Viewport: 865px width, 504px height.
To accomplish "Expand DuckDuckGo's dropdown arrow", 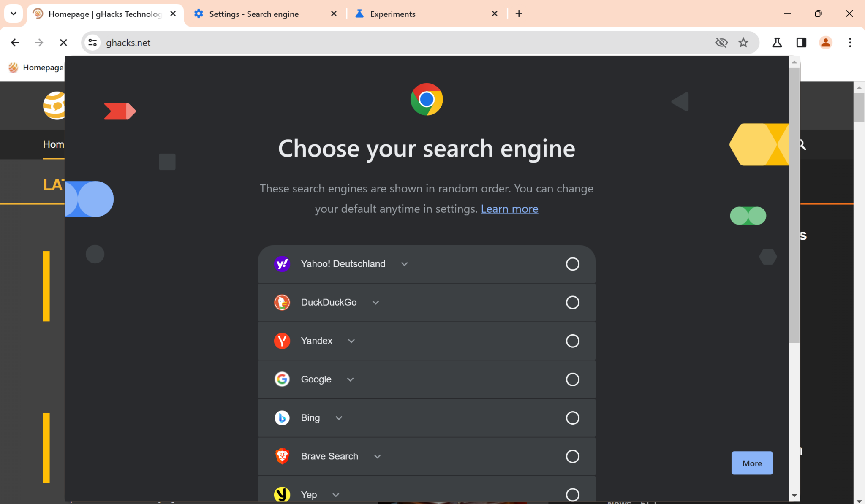I will click(x=375, y=302).
